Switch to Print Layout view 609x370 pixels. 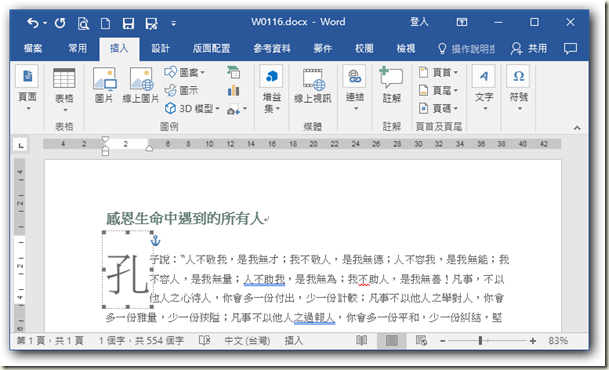392,340
